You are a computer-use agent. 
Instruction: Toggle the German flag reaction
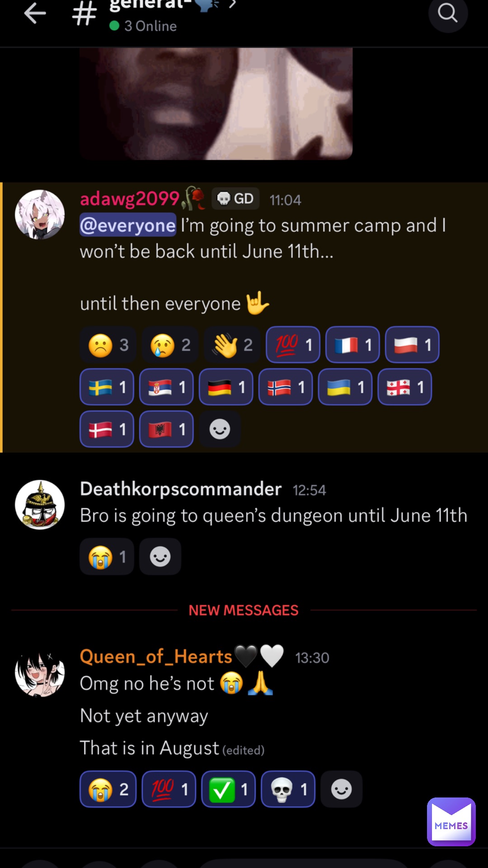pos(226,387)
